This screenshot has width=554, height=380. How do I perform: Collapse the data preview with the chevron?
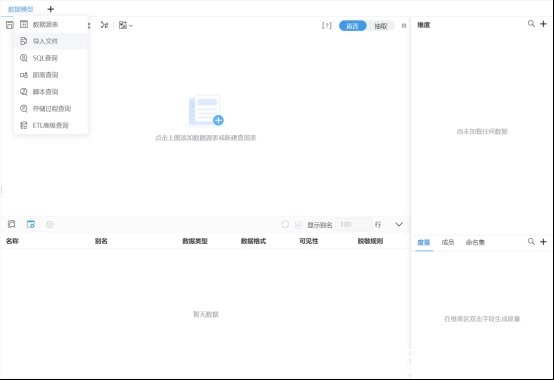click(x=399, y=224)
